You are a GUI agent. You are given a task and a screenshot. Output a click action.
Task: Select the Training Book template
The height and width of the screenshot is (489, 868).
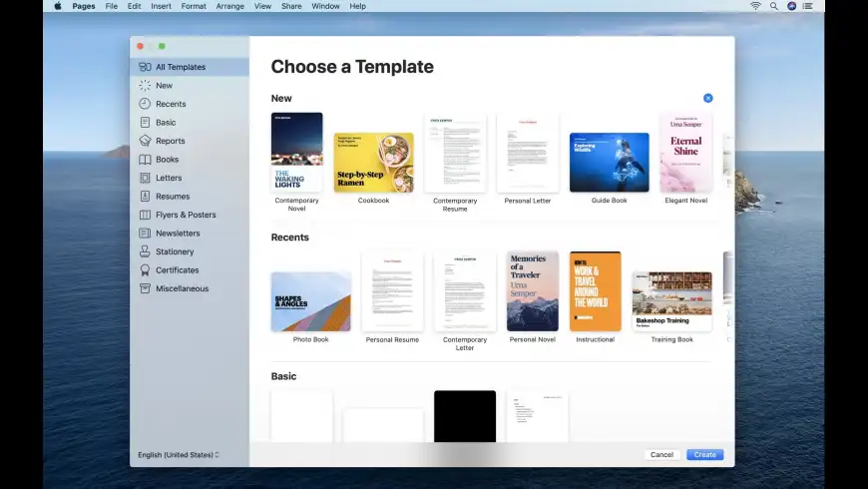[x=672, y=301]
